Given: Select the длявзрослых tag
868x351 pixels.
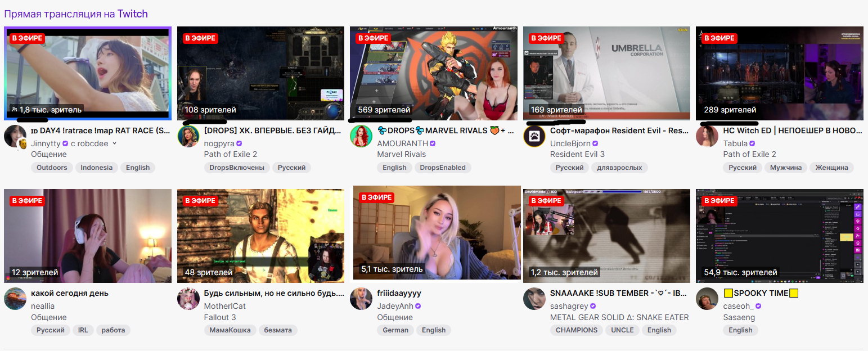Looking at the screenshot, I should tap(619, 168).
